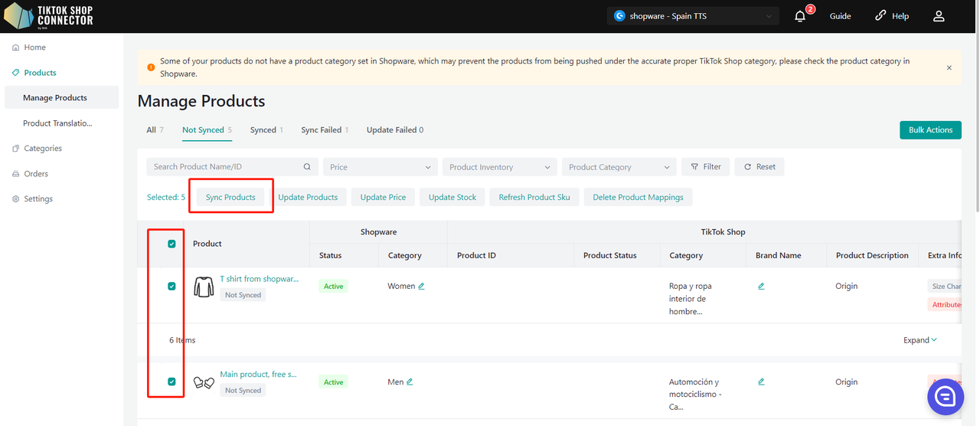
Task: Uncheck the T shirt product checkbox
Action: pyautogui.click(x=171, y=286)
